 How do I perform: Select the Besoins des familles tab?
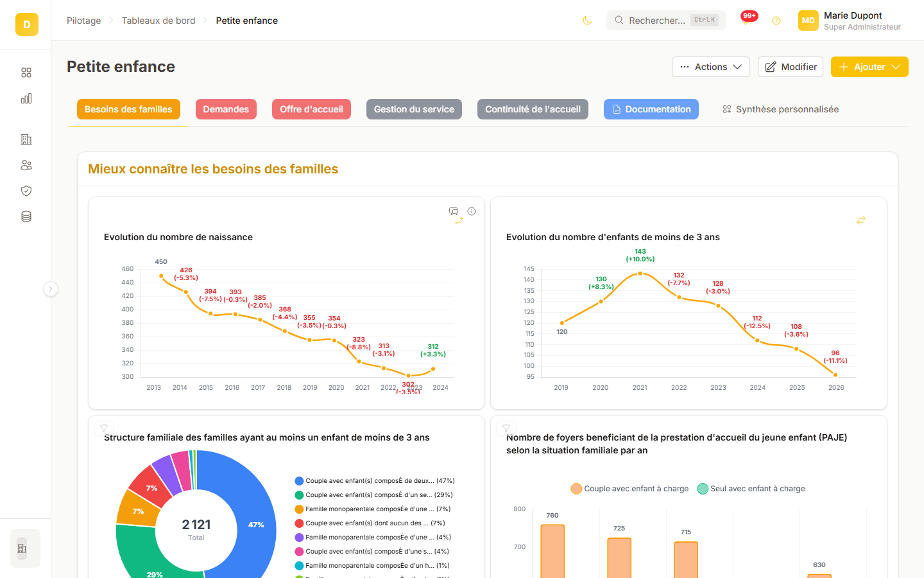click(128, 109)
